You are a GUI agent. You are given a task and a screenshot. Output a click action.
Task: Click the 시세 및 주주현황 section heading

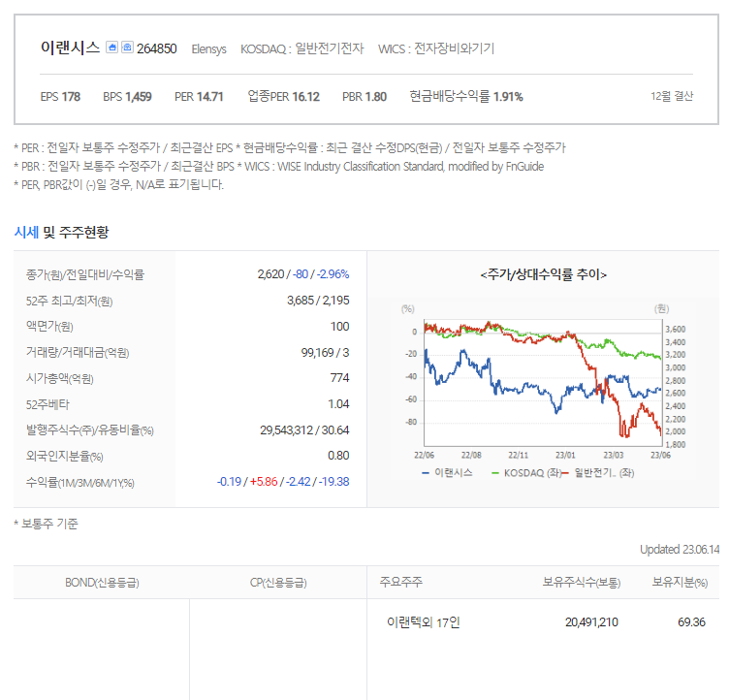pyautogui.click(x=61, y=232)
